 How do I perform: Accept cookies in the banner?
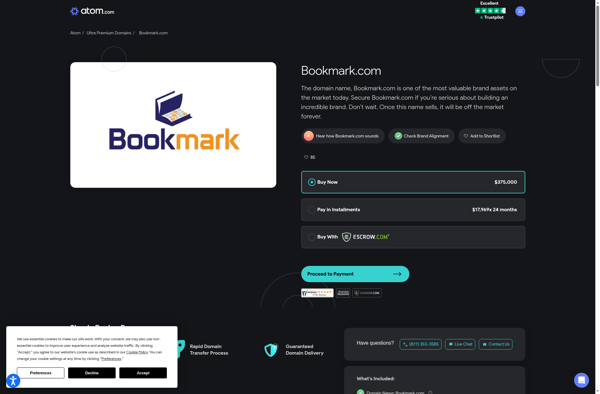tap(143, 373)
